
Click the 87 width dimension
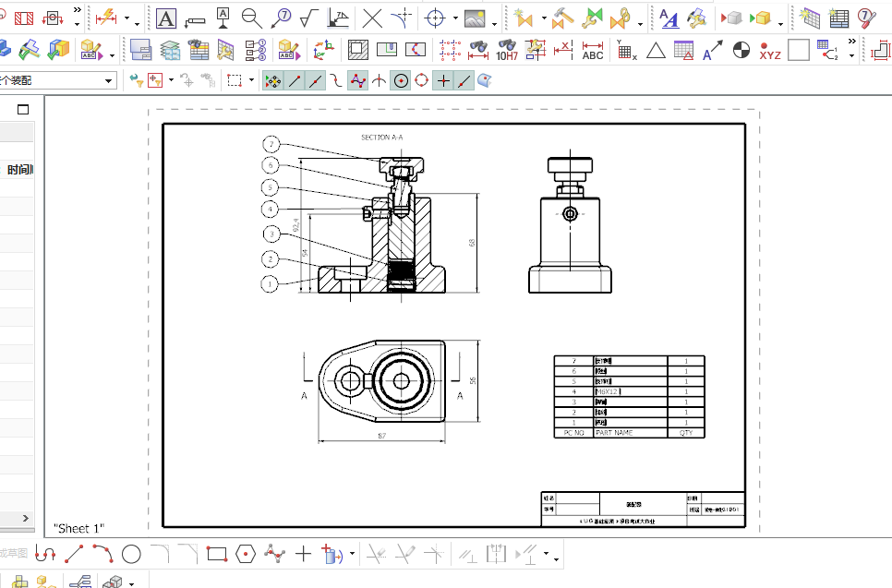(381, 436)
